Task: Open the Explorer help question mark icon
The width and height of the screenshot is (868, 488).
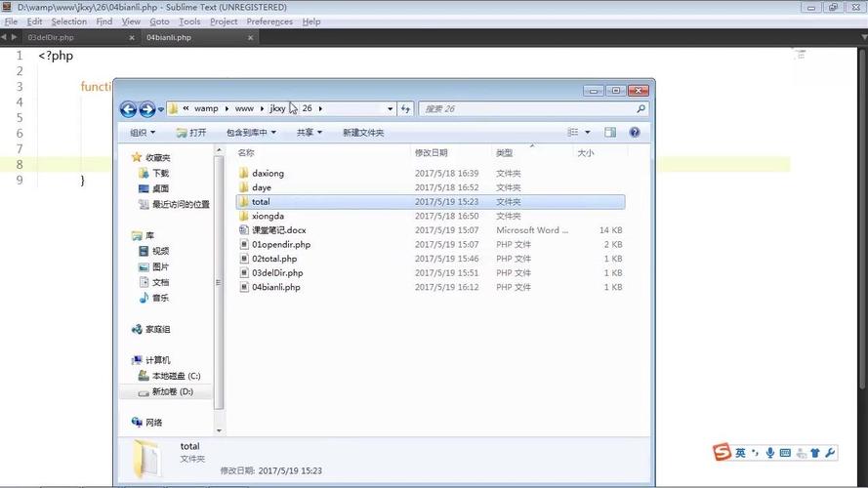Action: coord(635,133)
